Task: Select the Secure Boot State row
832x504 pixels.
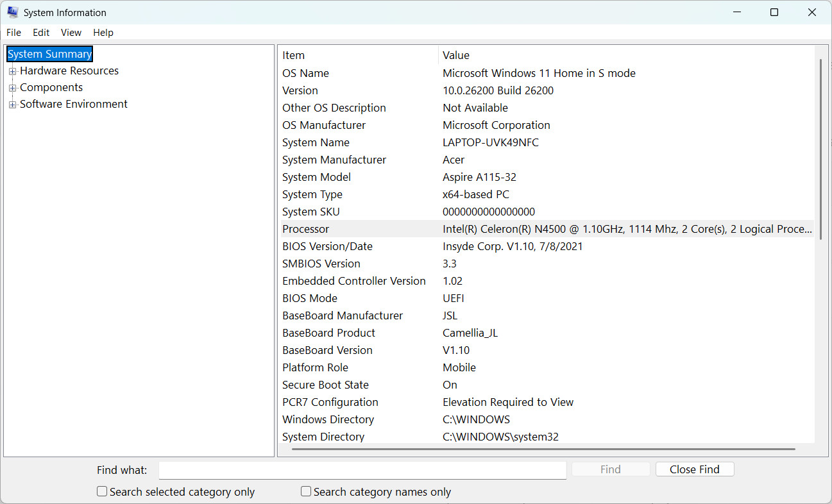Action: [x=547, y=385]
